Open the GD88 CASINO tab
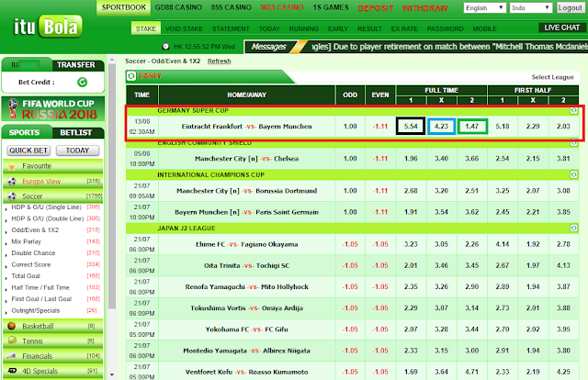 [x=178, y=7]
